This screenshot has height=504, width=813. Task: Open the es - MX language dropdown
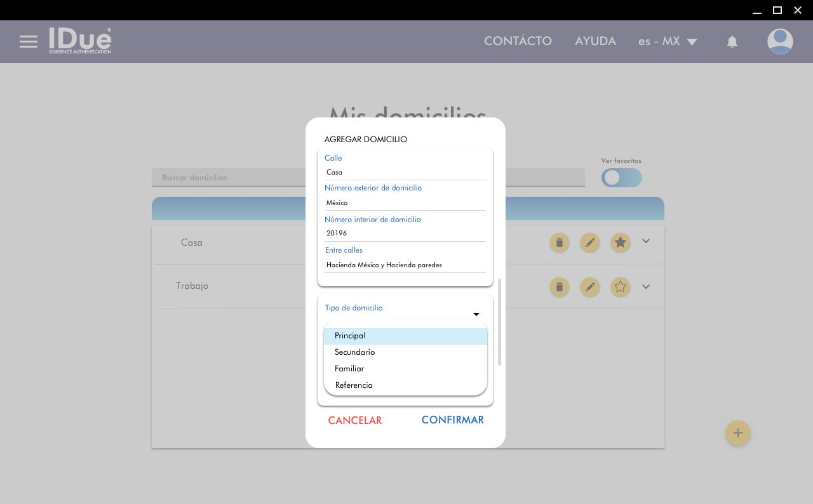pos(668,42)
